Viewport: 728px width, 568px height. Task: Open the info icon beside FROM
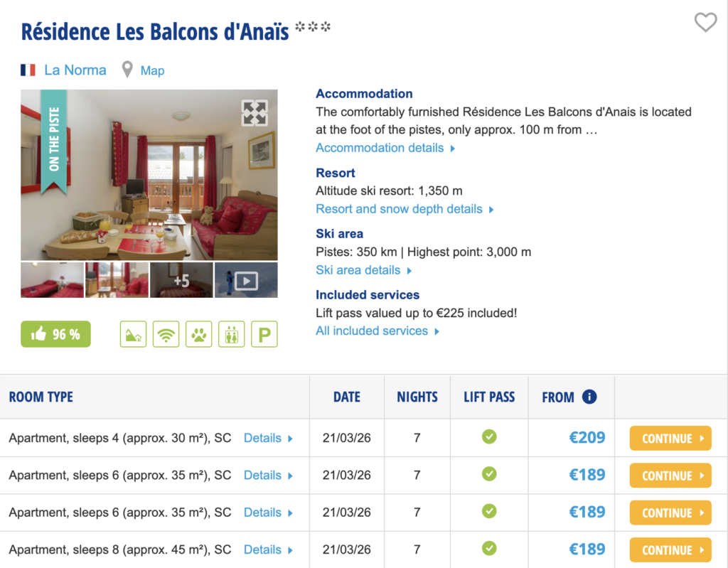click(589, 397)
